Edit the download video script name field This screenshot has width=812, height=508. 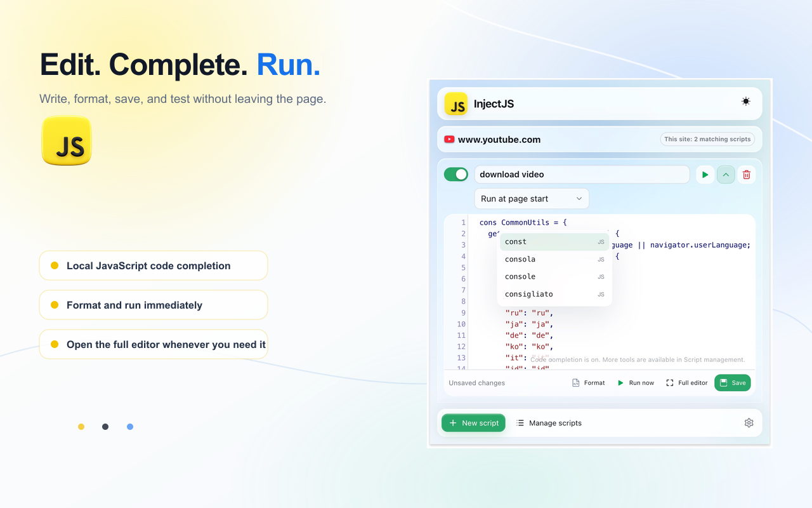pos(582,175)
